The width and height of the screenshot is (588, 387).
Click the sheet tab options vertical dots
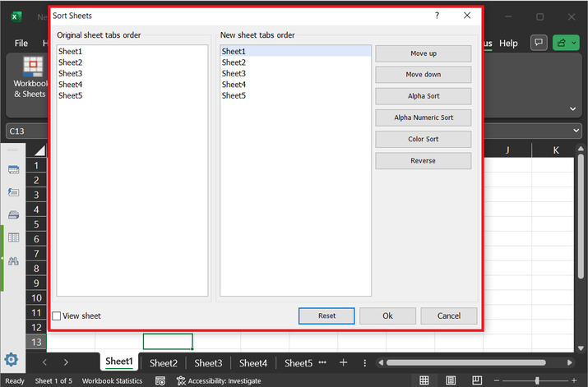point(364,362)
